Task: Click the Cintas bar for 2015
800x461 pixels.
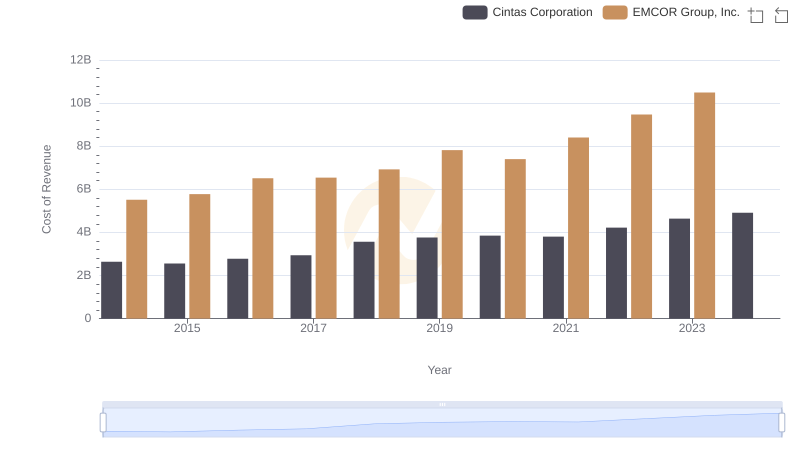Action: 174,291
